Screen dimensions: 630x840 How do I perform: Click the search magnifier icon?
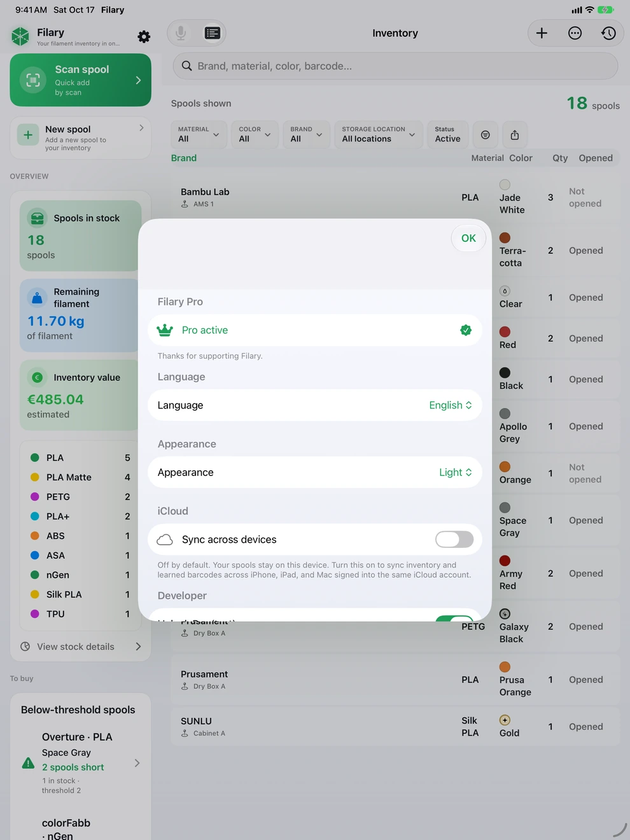(x=187, y=66)
